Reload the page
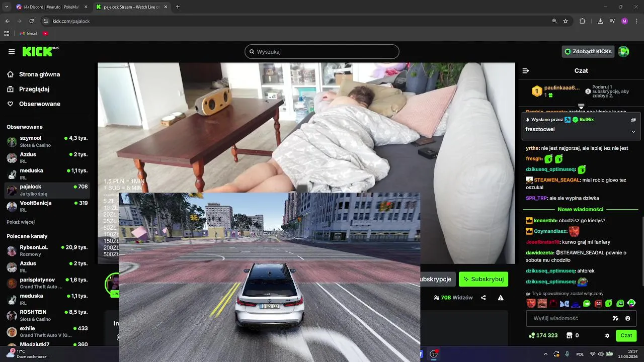The height and width of the screenshot is (362, 644). 32,21
